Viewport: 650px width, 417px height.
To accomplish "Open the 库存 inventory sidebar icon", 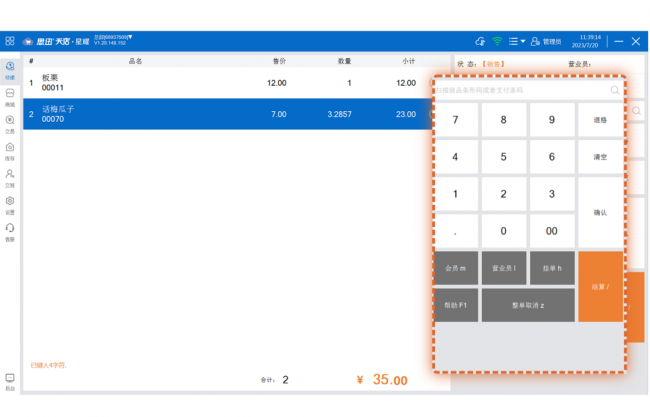I will 10,151.
